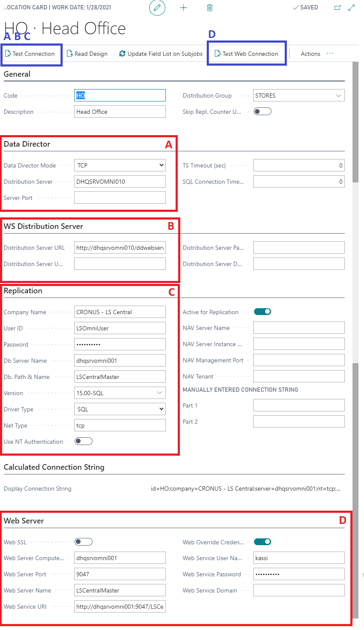Click the plus new record icon
364x630 pixels.
[x=183, y=8]
